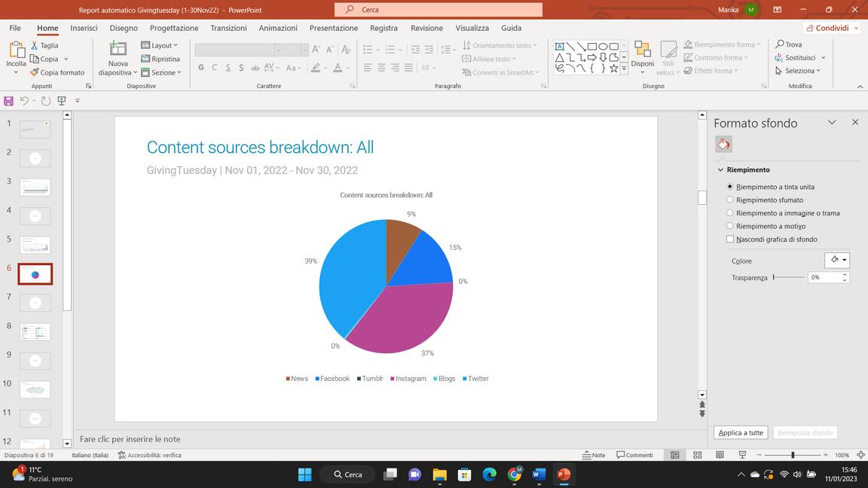Collapse the Riempimento section
Screen dimensions: 868x488
(x=720, y=170)
